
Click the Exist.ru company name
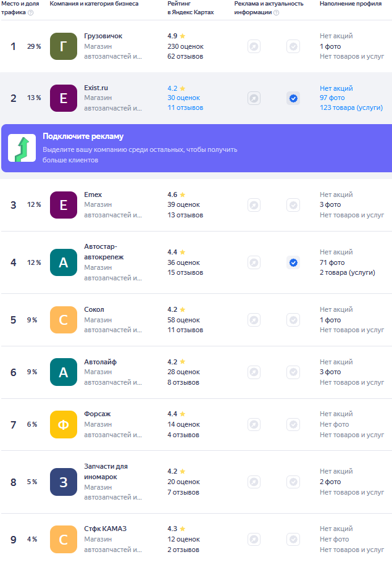[96, 88]
